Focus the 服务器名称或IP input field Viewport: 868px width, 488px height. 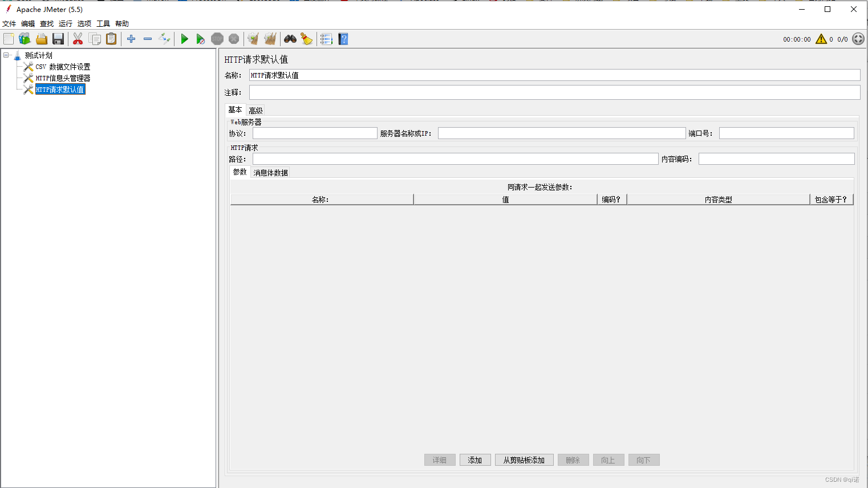[x=562, y=133]
